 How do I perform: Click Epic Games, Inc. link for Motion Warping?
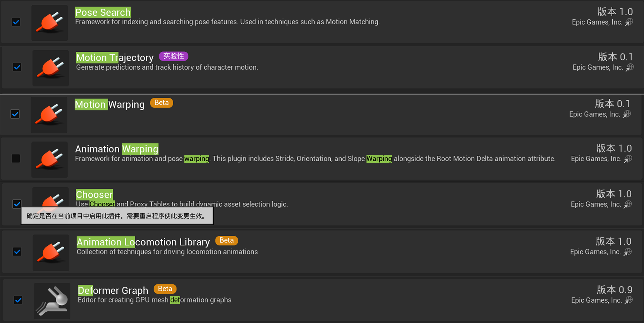point(594,114)
